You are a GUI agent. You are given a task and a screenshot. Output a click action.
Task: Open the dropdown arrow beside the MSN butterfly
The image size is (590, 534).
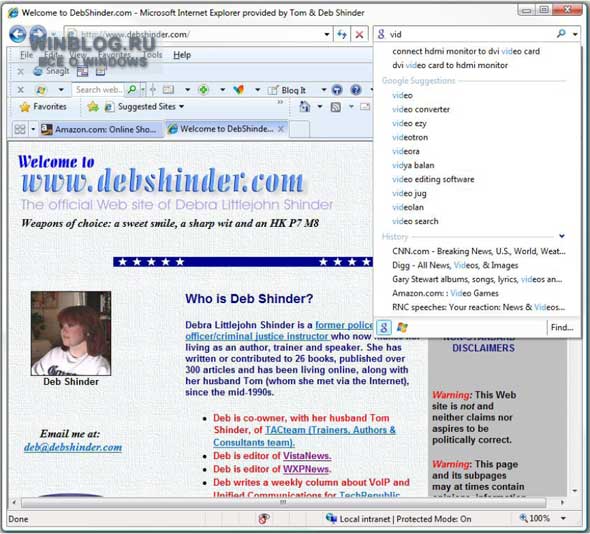pos(257,90)
